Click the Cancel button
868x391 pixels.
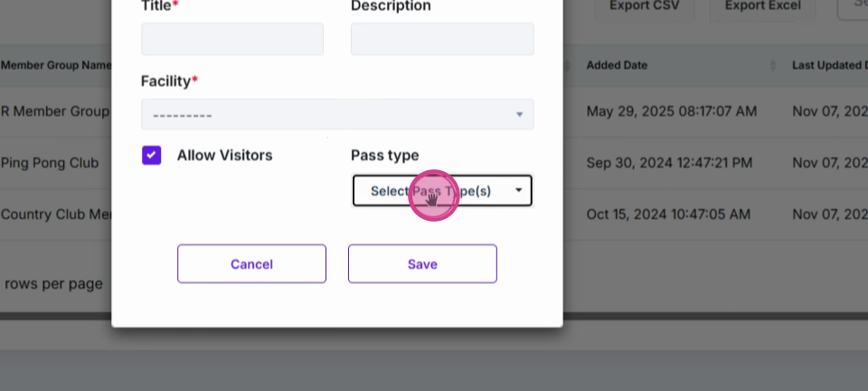tap(252, 263)
